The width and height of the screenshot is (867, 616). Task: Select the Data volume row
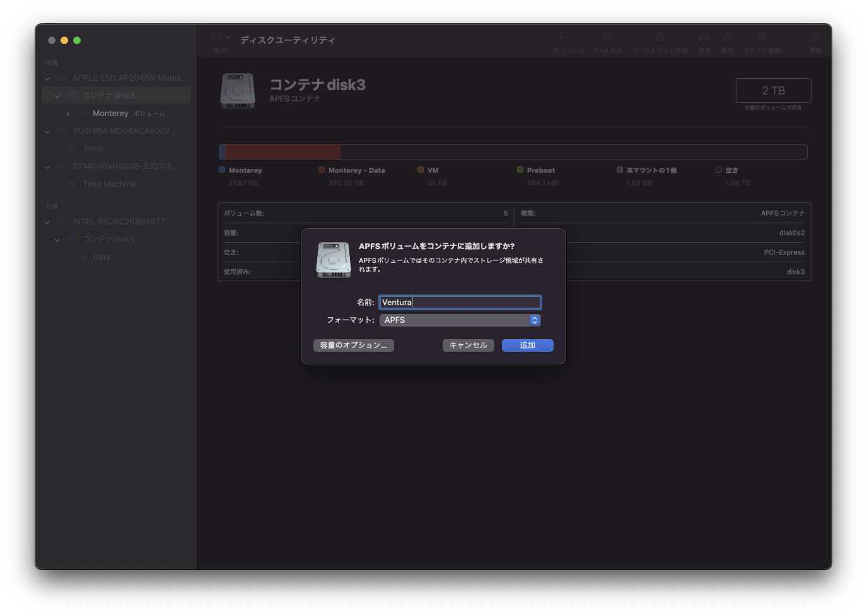(x=116, y=257)
